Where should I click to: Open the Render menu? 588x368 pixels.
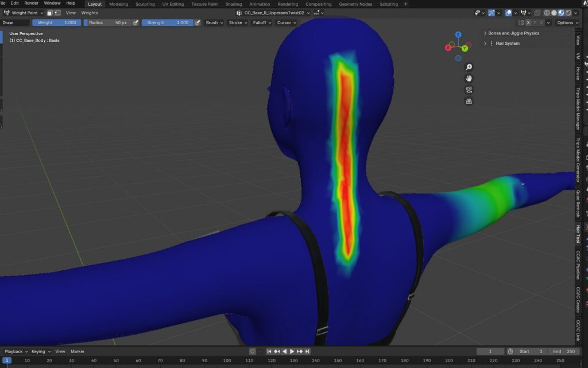click(31, 3)
